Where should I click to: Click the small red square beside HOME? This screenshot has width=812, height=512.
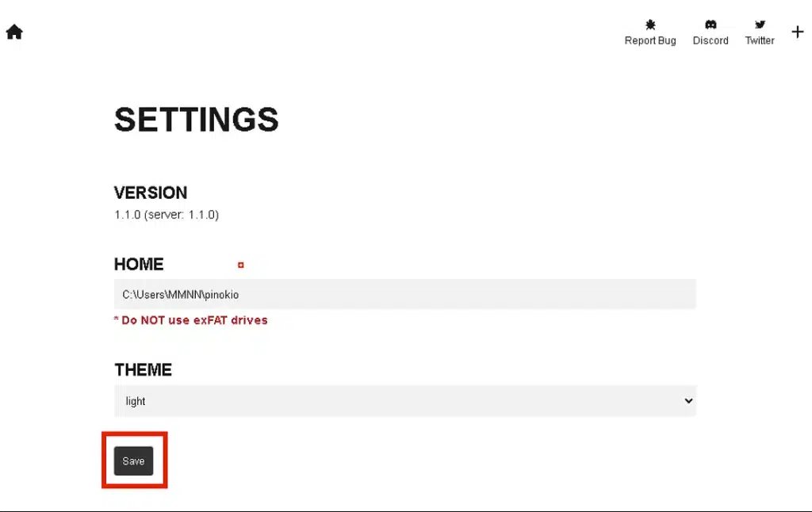(x=241, y=265)
